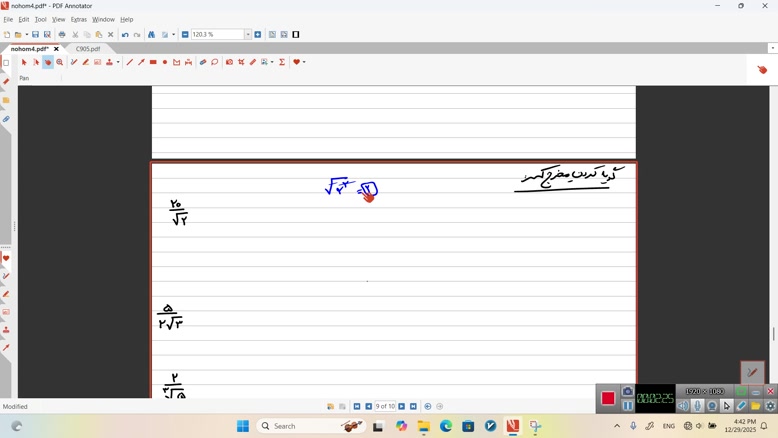
Task: Toggle full screen mode icon
Action: click(x=296, y=35)
